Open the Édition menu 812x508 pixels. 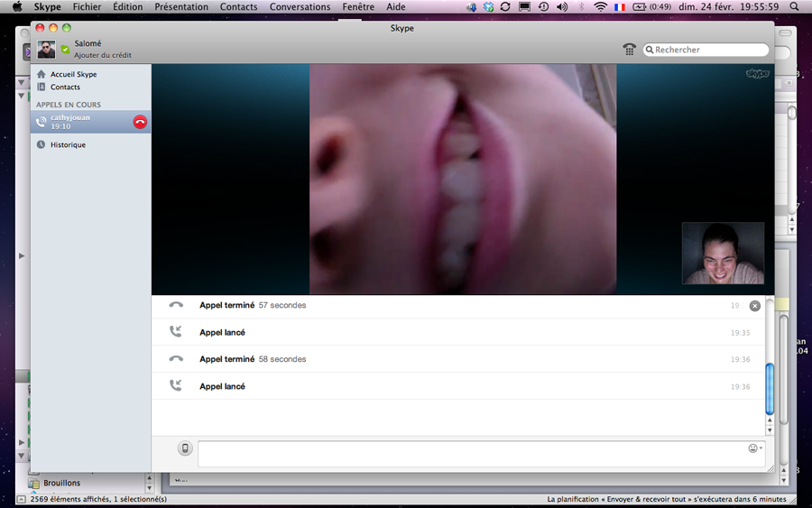(x=128, y=6)
